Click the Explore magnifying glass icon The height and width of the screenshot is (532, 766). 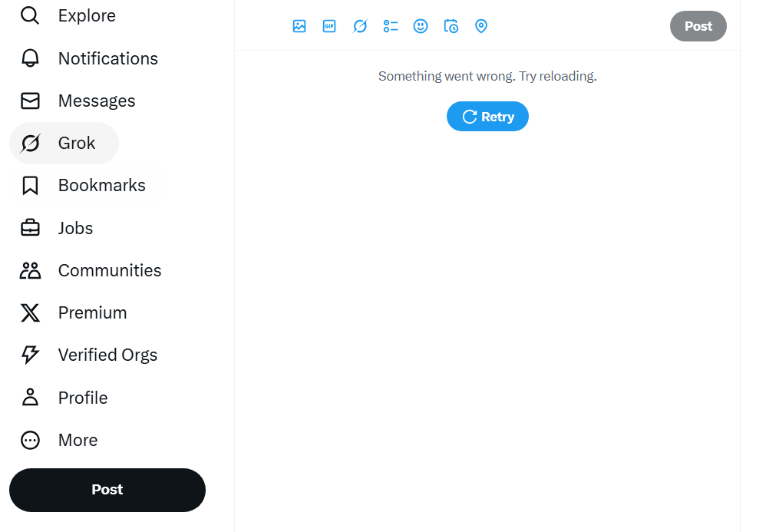(30, 15)
